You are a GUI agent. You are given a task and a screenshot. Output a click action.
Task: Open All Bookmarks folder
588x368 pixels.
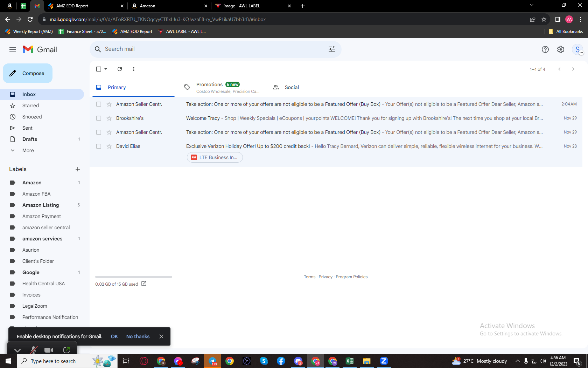pos(566,32)
